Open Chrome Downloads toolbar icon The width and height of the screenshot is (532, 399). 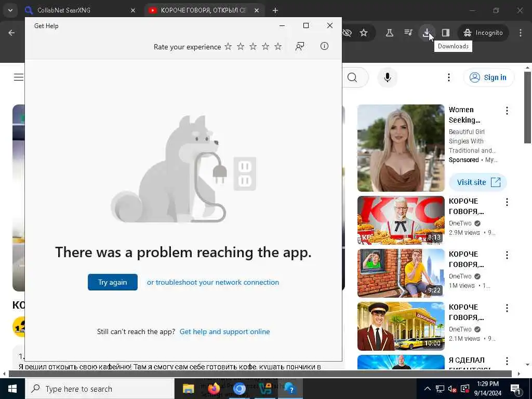click(427, 33)
